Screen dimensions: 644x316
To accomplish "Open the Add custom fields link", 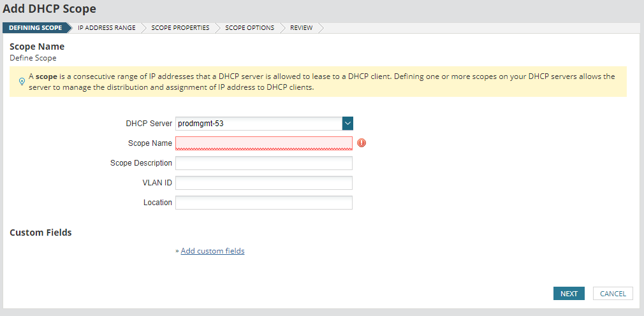I will pyautogui.click(x=212, y=251).
